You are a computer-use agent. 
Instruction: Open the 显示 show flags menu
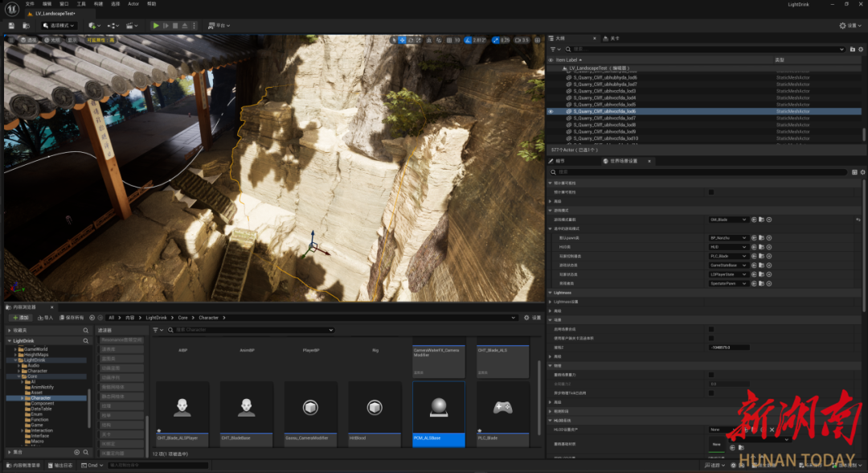click(72, 40)
